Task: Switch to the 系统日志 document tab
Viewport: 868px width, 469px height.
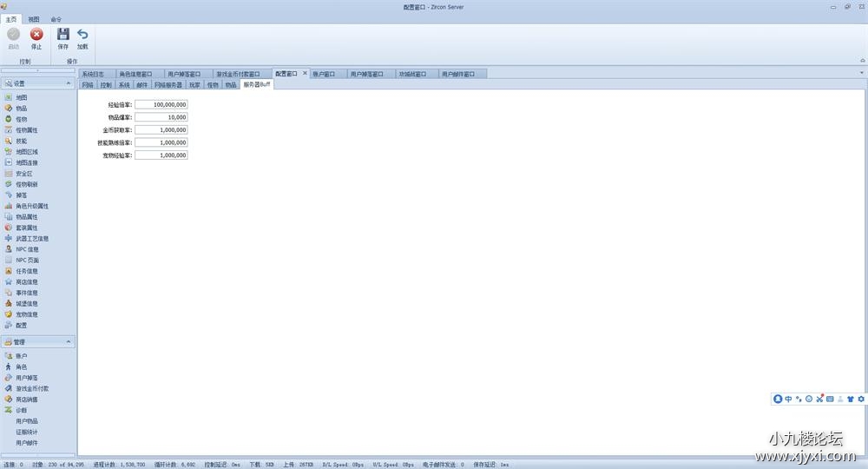Action: [93, 75]
